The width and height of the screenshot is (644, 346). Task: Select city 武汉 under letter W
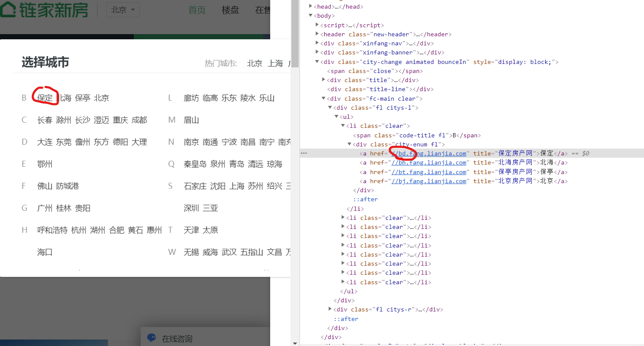click(229, 252)
